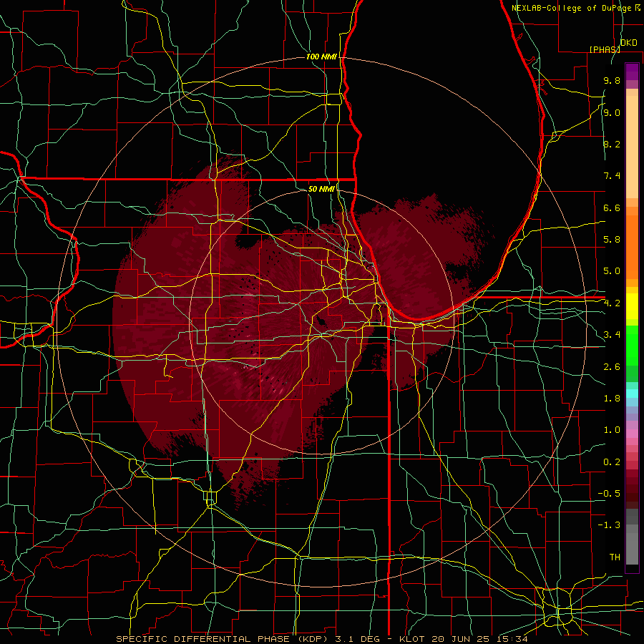Click the 5.8 scale value
Image resolution: width=644 pixels, height=644 pixels.
tap(612, 240)
